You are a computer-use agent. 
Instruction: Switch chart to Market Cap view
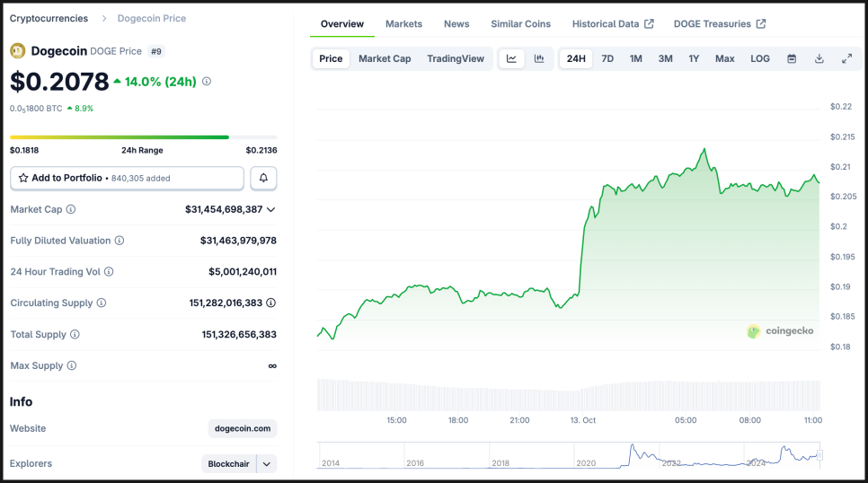click(x=385, y=59)
